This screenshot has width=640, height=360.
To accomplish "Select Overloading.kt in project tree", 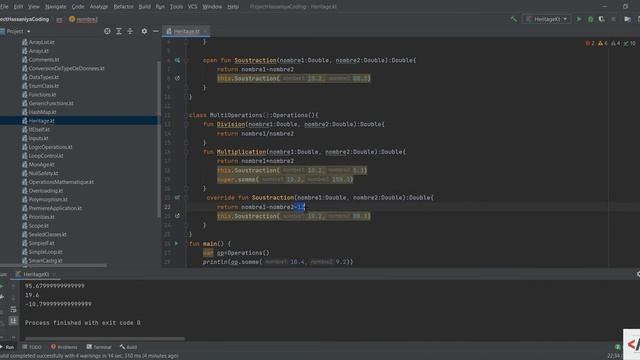I will tap(46, 191).
